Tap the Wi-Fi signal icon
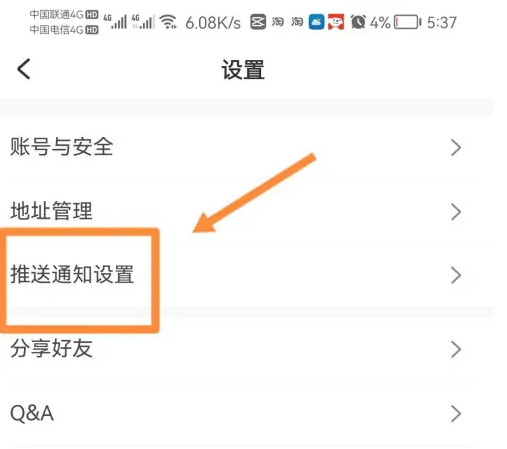 point(168,22)
